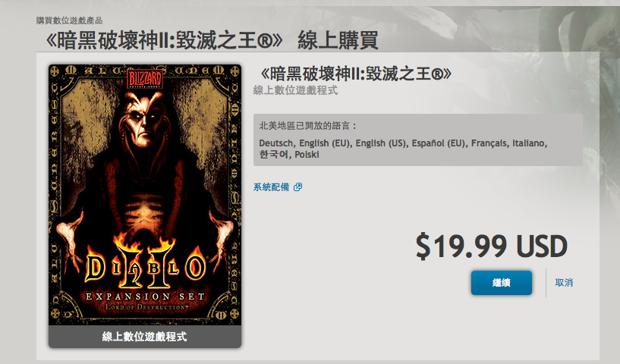Open the 系統配備 system requirements link
620x364 pixels.
271,187
